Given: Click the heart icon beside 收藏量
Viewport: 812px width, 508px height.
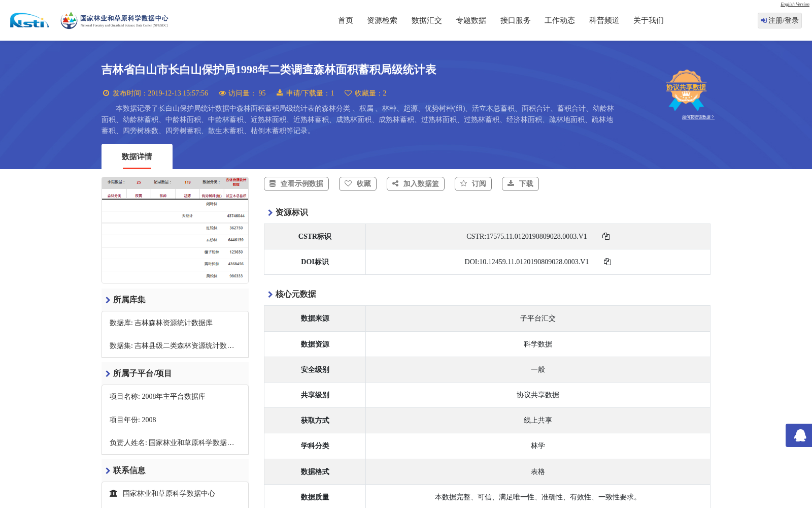Looking at the screenshot, I should coord(348,93).
